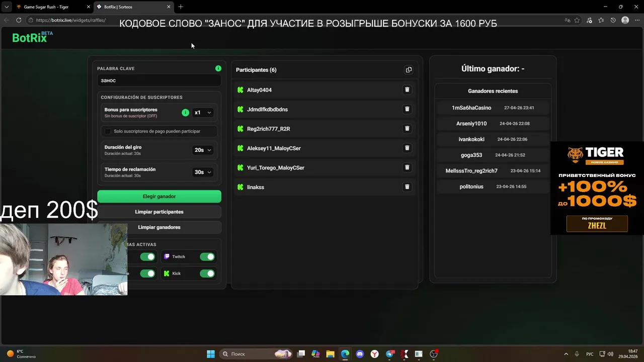Screen dimensions: 644x362
Task: Click the 'Último ganador: -' heading
Action: coord(493,68)
